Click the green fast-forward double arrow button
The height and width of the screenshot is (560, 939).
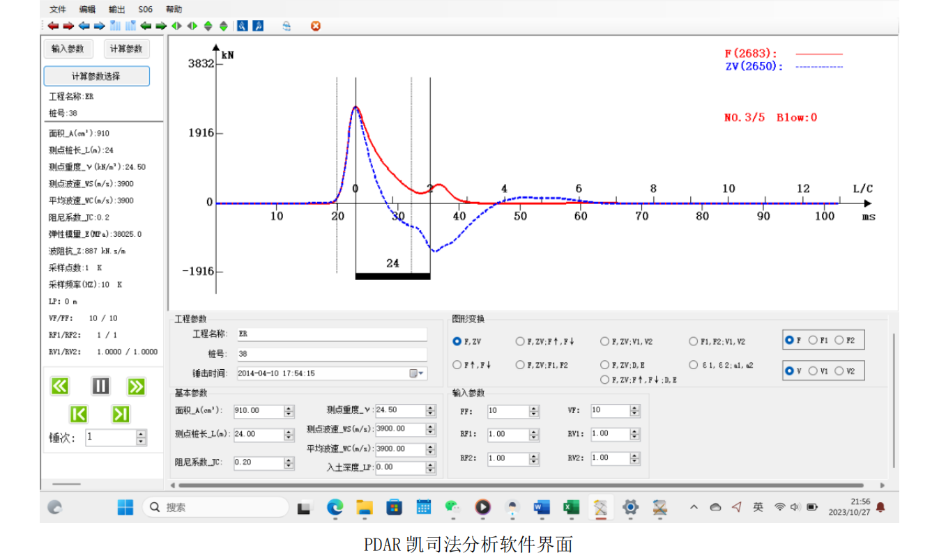[x=136, y=386]
